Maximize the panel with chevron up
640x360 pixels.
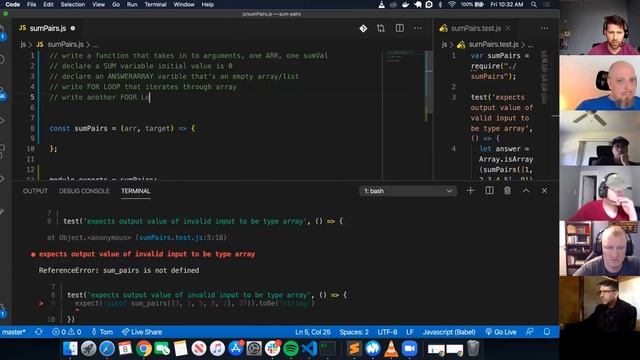526,191
